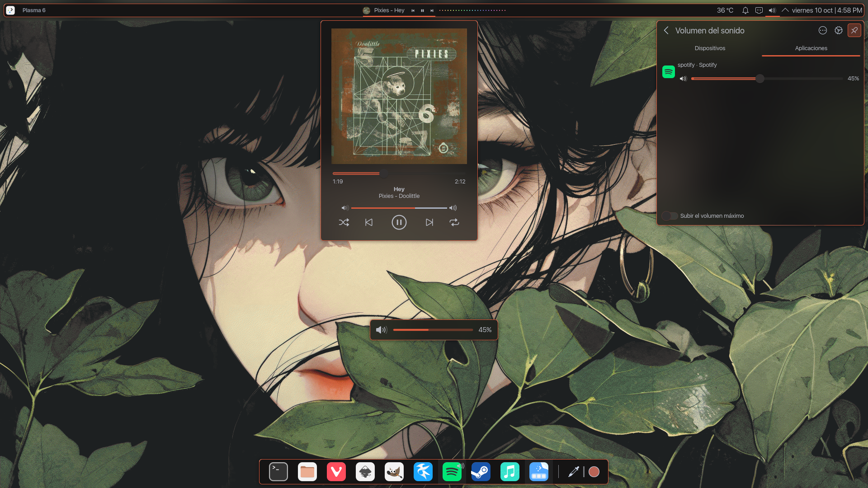Expand hidden system tray icons arrow
This screenshot has width=868, height=488.
click(x=785, y=10)
